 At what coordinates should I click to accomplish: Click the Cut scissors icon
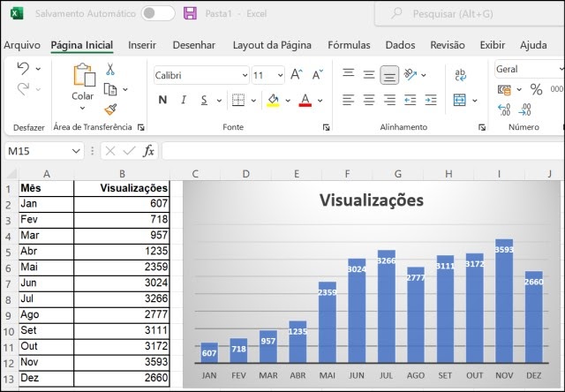[110, 69]
